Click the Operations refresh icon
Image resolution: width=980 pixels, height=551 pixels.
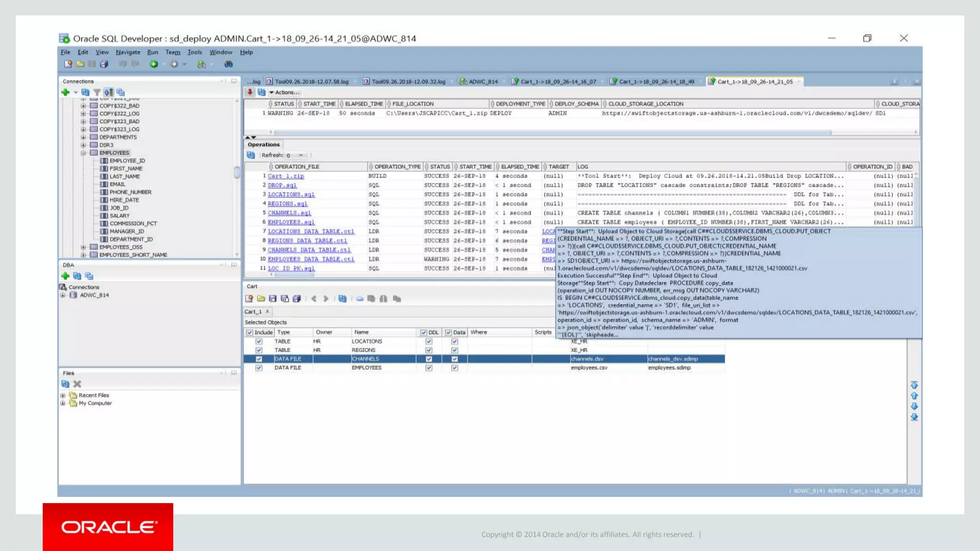(251, 155)
